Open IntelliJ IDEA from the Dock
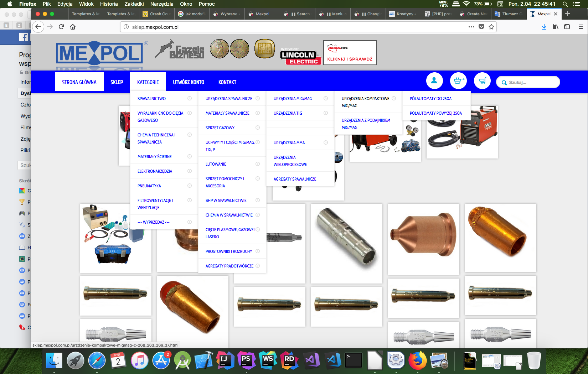 225,360
